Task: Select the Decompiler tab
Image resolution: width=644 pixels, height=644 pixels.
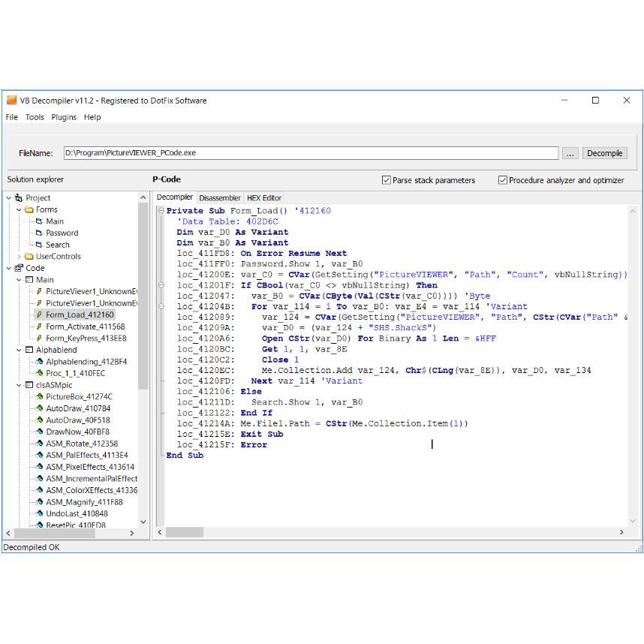Action: (x=175, y=197)
